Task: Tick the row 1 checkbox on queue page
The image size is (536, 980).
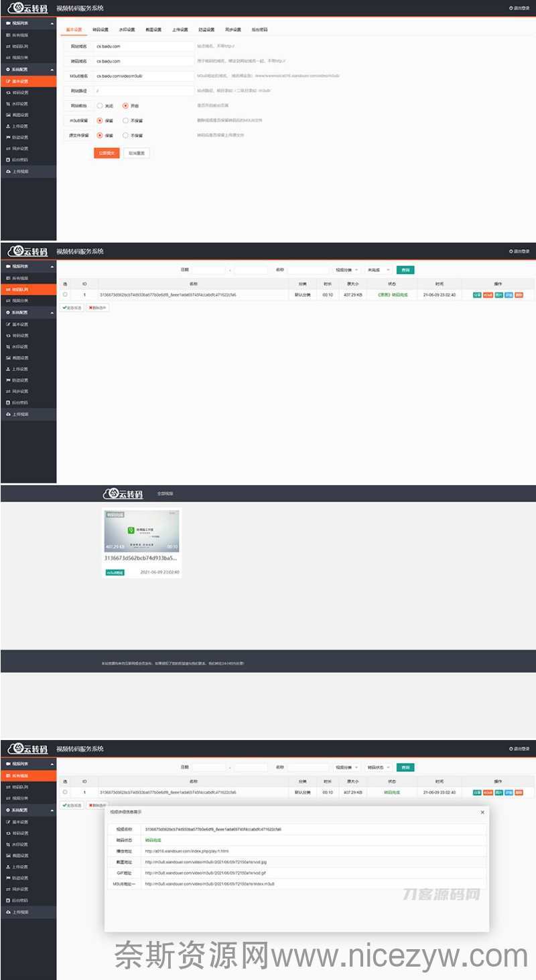Action: pos(65,294)
